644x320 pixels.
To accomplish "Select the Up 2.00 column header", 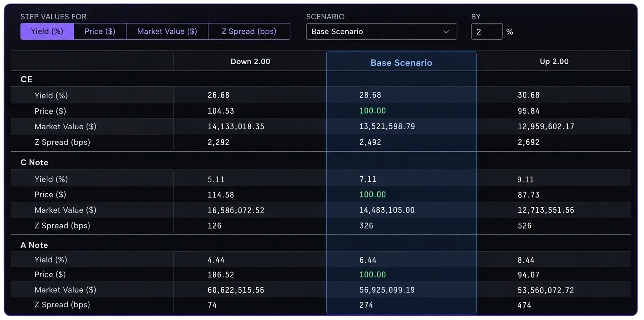I will pyautogui.click(x=554, y=62).
